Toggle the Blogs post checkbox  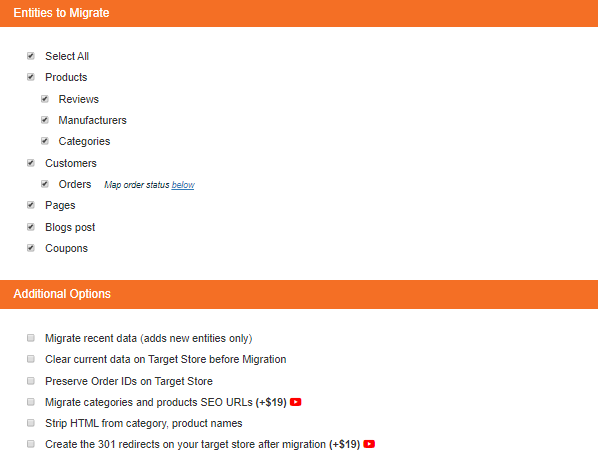coord(31,227)
